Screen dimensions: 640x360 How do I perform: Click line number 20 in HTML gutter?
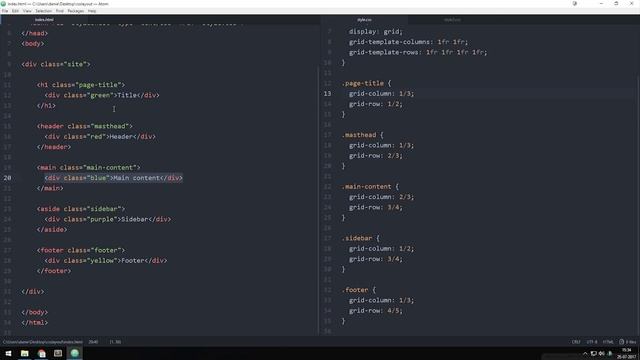8,178
